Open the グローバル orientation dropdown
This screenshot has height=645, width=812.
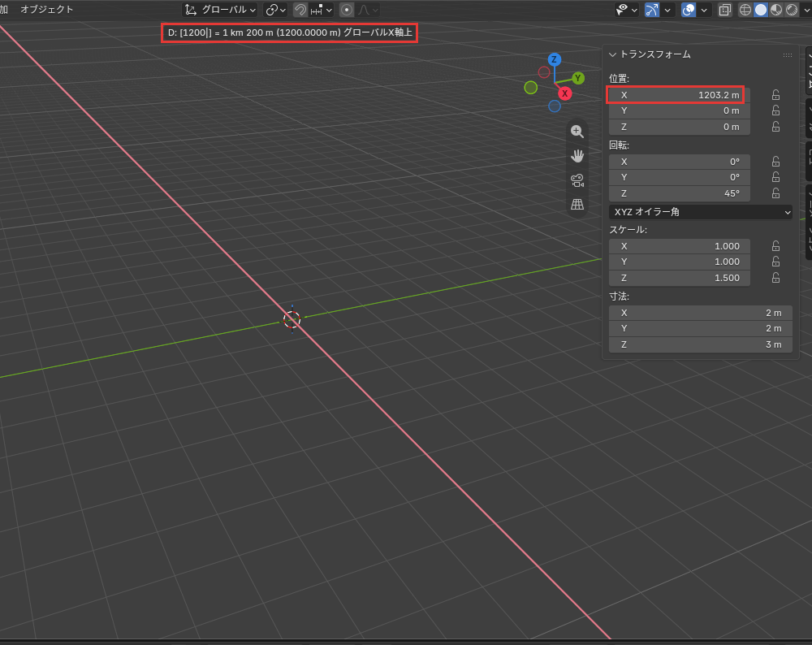pos(221,10)
